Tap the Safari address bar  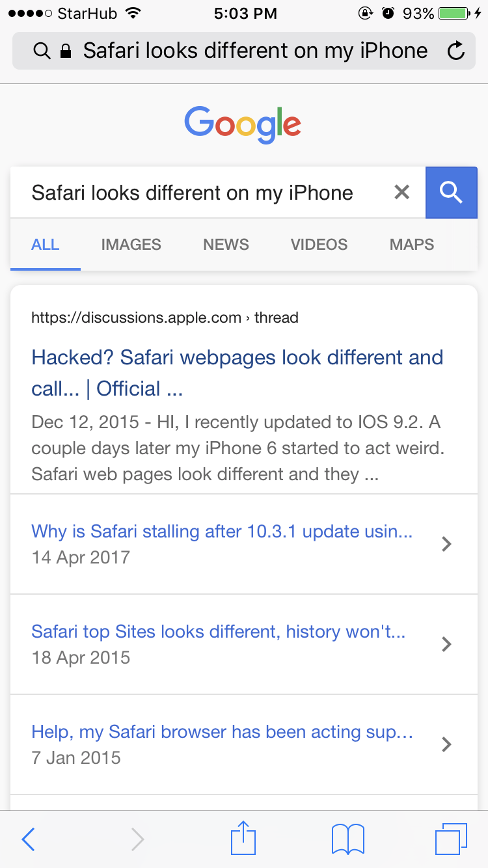(x=243, y=50)
